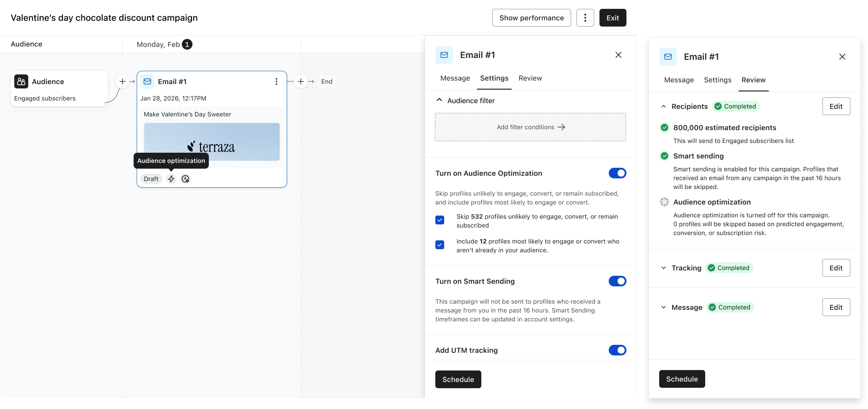Click the plus icon between Audience and Email #1

123,81
